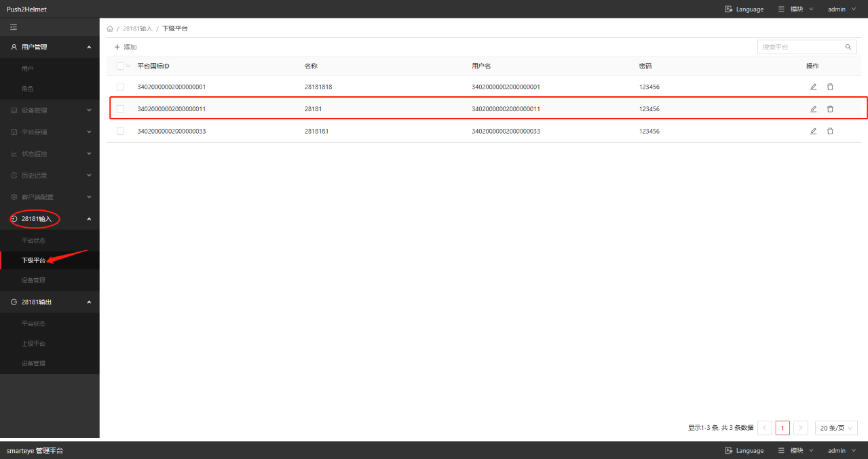
Task: Click the ID cell 34020000002000000033
Action: tap(172, 131)
